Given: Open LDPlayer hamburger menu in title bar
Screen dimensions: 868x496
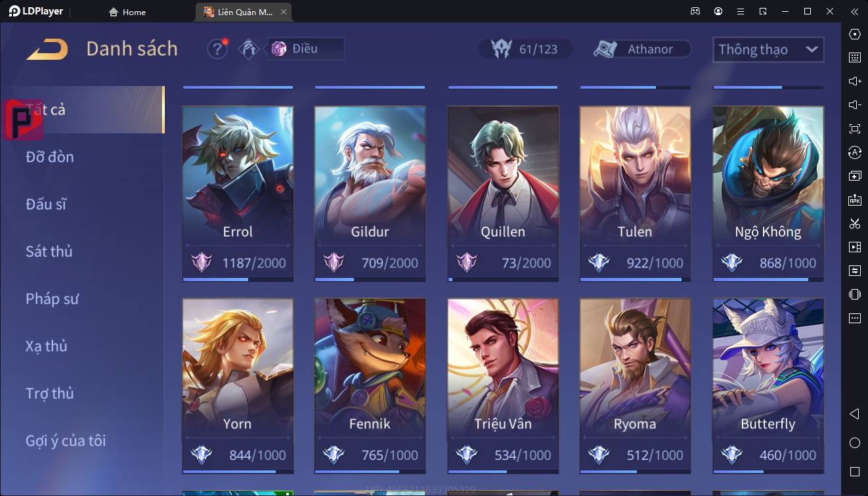Looking at the screenshot, I should pyautogui.click(x=741, y=12).
